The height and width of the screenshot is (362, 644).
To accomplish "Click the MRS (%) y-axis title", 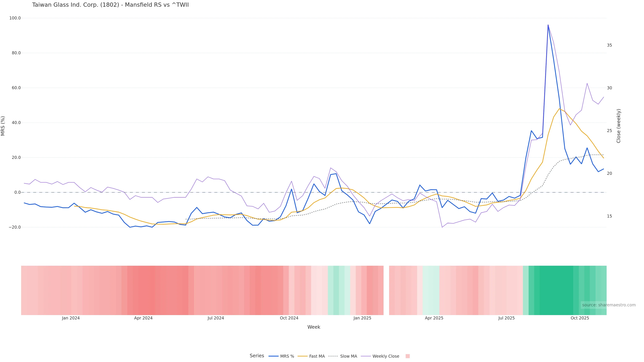I will 3,126.
